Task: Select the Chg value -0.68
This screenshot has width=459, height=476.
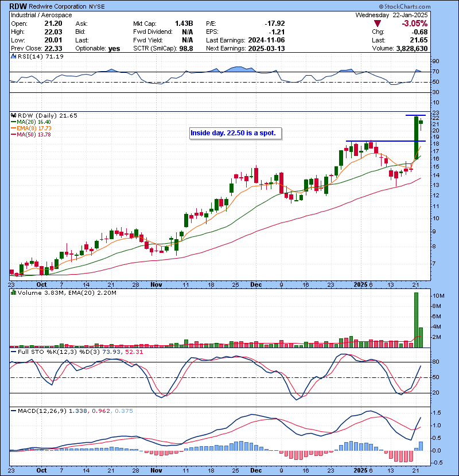Action: click(419, 32)
